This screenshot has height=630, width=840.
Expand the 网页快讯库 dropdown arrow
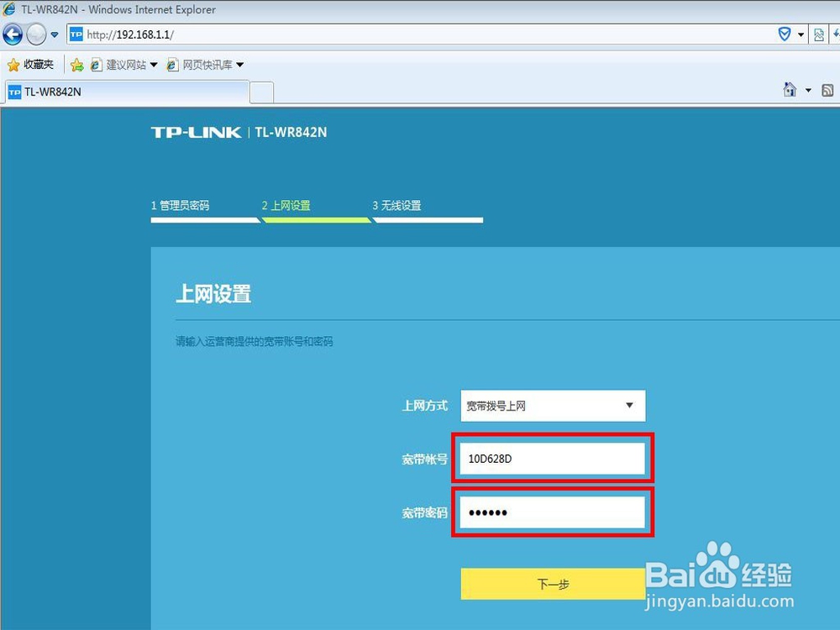240,65
